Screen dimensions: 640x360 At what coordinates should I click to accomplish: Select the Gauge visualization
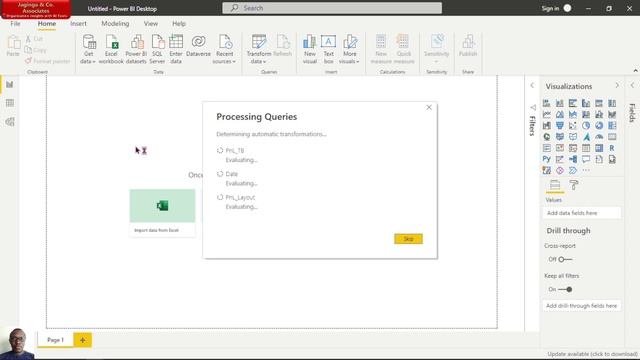click(599, 137)
